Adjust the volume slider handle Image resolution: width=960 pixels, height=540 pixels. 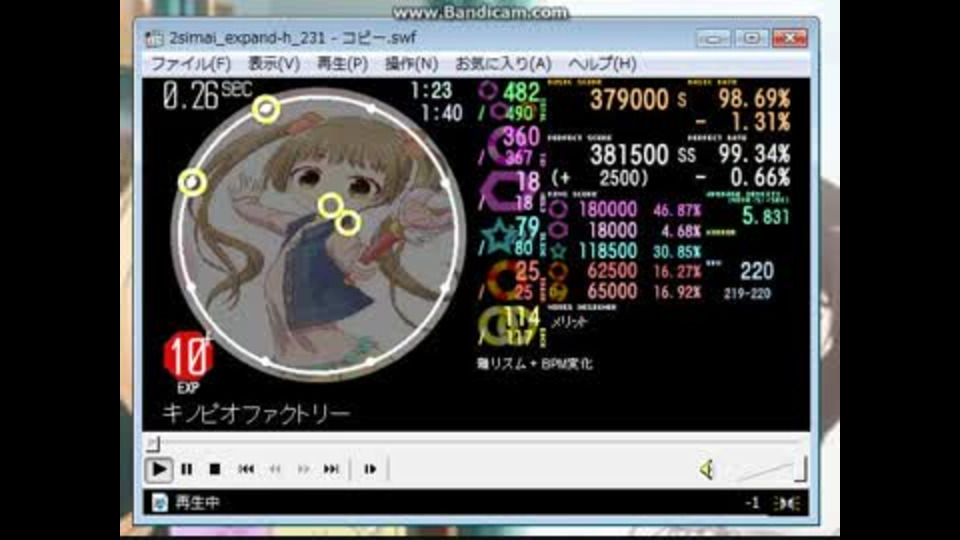click(800, 469)
